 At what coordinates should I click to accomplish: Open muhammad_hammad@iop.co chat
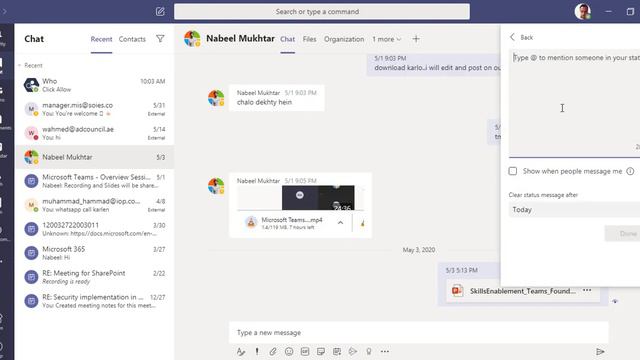pos(95,205)
